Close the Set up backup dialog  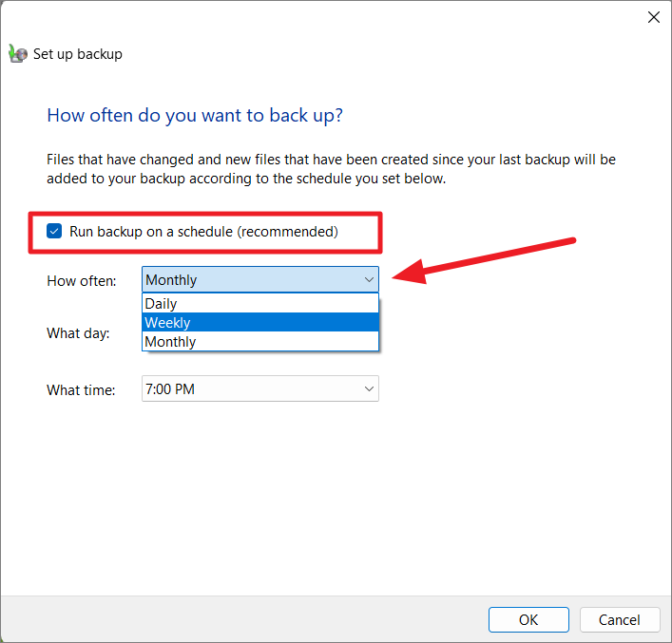coord(654,17)
